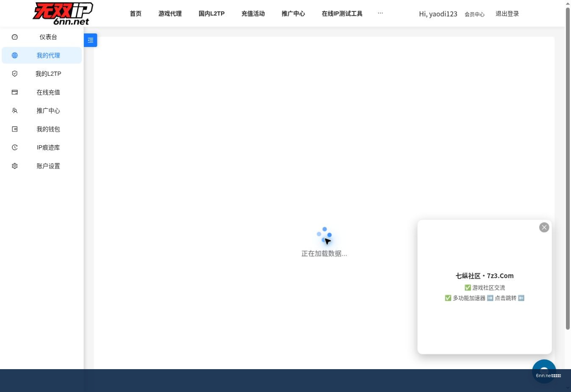Collapse sidebar with blue toggle button
This screenshot has width=571, height=392.
pos(91,40)
